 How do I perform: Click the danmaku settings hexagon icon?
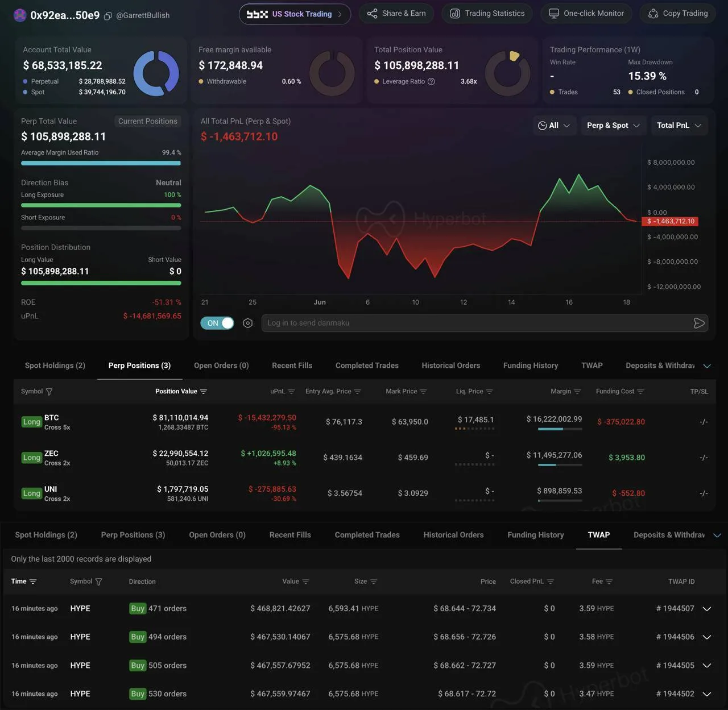(248, 323)
